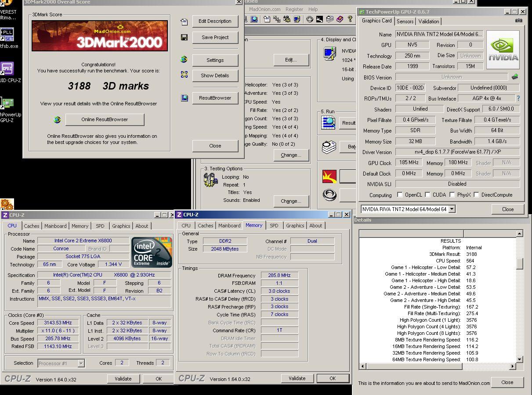Open Help menu in 3DMark2000 window
Image resolution: width=532 pixels, height=395 pixels.
pos(313,9)
